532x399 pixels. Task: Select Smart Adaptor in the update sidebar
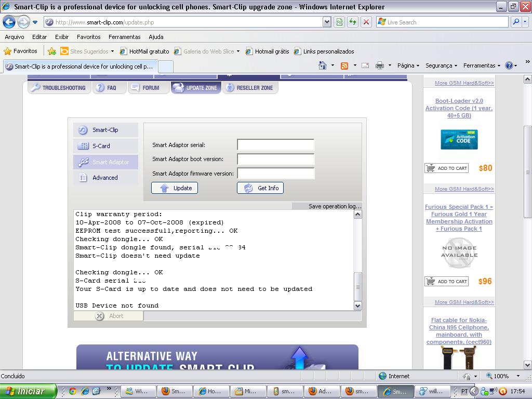point(105,162)
